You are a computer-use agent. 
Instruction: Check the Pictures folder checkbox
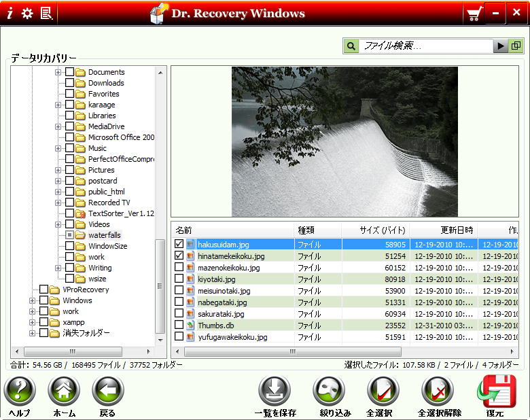[69, 169]
